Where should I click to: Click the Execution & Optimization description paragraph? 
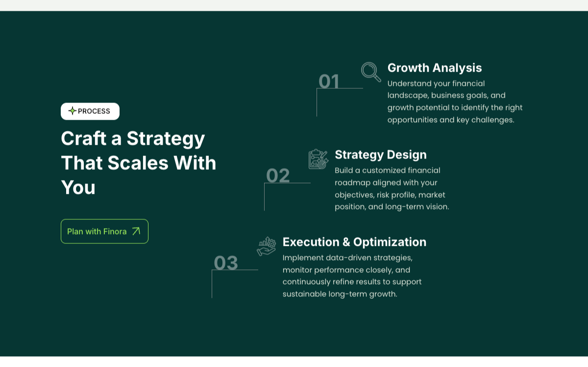point(352,276)
